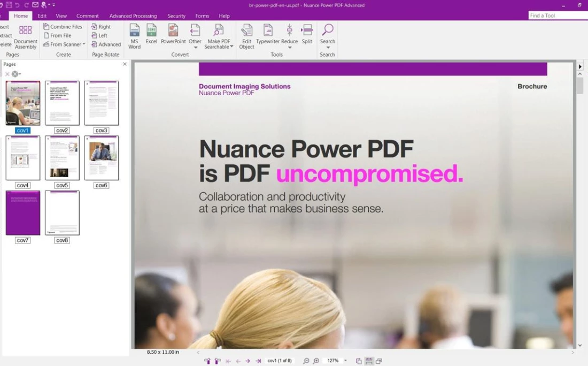Go to the next page arrow

[248, 361]
